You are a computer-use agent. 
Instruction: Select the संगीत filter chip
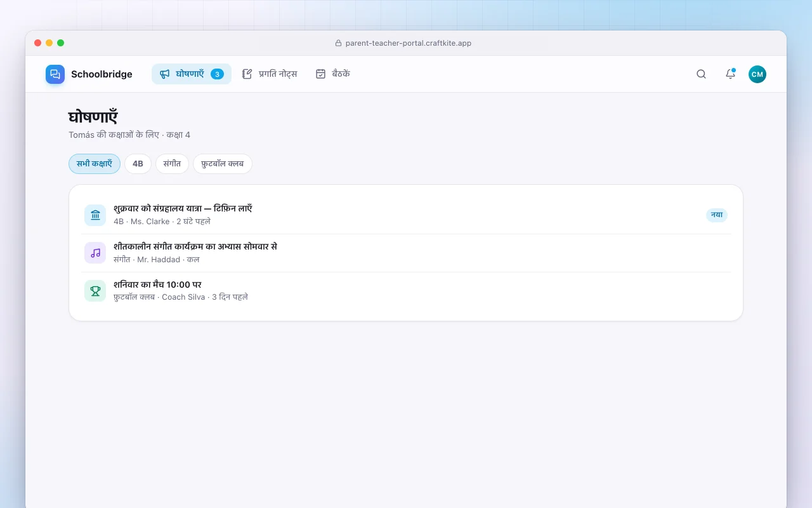point(172,164)
